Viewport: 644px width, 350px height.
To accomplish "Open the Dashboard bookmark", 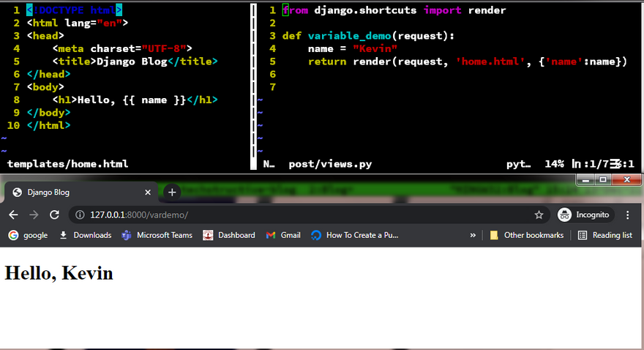I will point(229,235).
